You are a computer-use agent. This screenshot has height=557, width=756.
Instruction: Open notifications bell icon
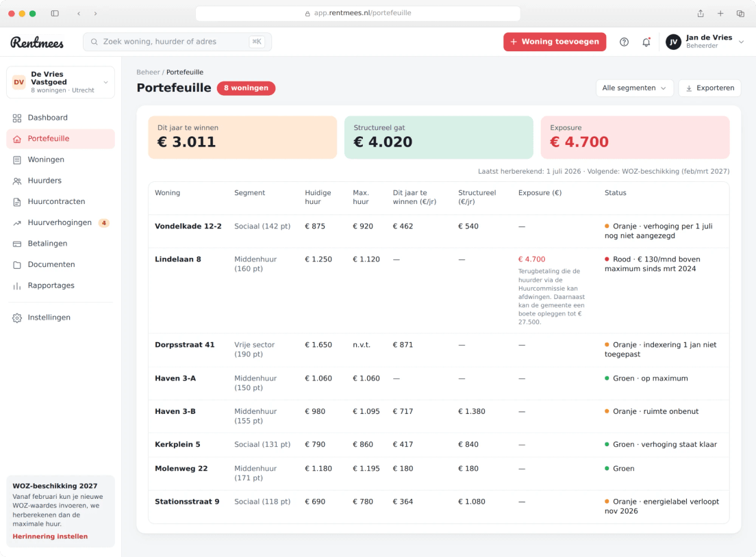(646, 42)
